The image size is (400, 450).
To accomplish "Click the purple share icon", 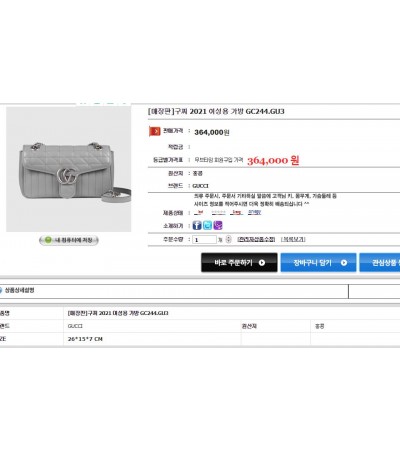I will coord(218,226).
